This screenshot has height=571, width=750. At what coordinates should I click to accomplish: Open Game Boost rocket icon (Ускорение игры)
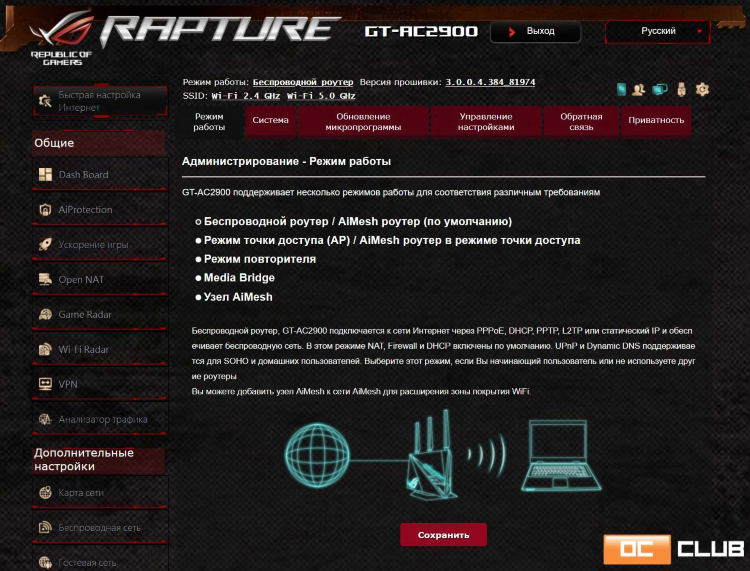click(45, 244)
